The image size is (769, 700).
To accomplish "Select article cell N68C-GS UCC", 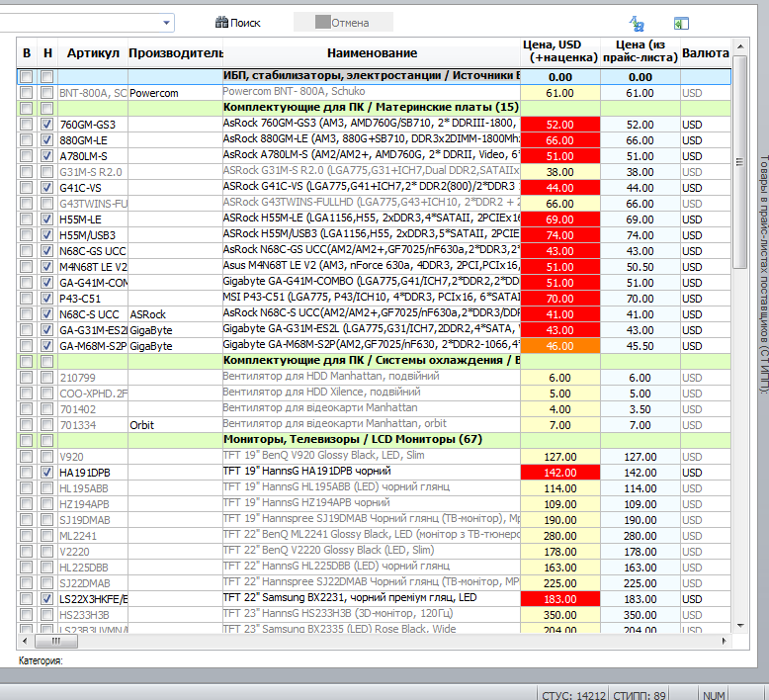I will pos(93,251).
